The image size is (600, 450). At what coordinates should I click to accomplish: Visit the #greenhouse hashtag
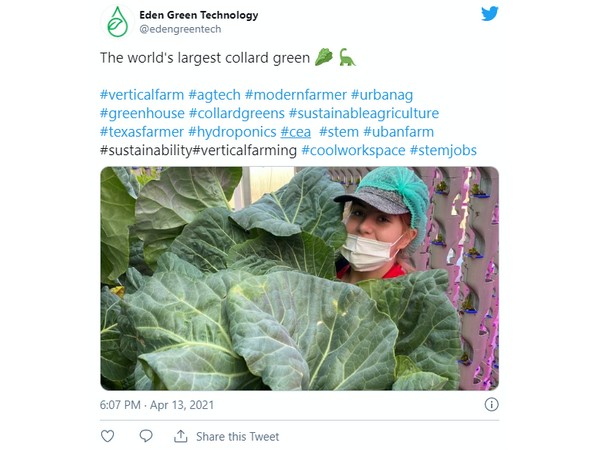coord(142,113)
